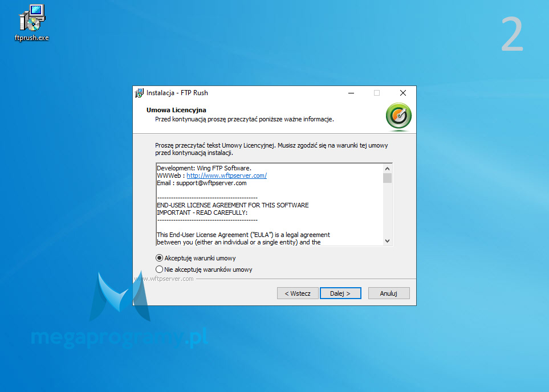The image size is (549, 392).
Task: Click the 'Instalacja - FTP Rush' window title
Action: click(177, 93)
